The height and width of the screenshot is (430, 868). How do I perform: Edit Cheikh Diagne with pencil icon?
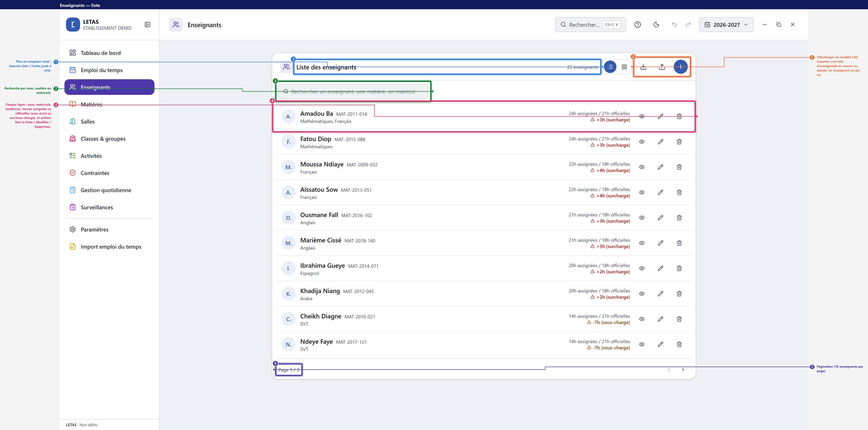[x=660, y=319]
